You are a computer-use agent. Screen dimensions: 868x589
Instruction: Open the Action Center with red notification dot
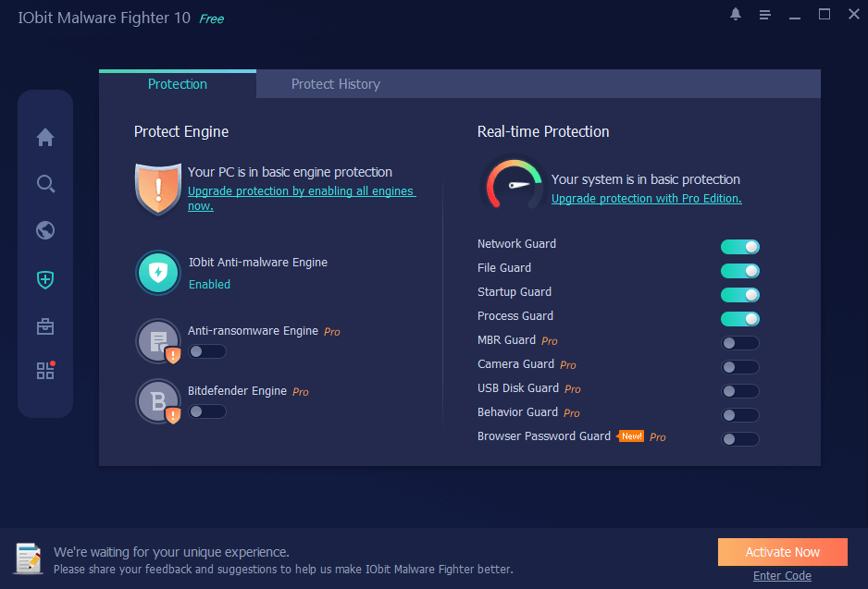coord(44,370)
